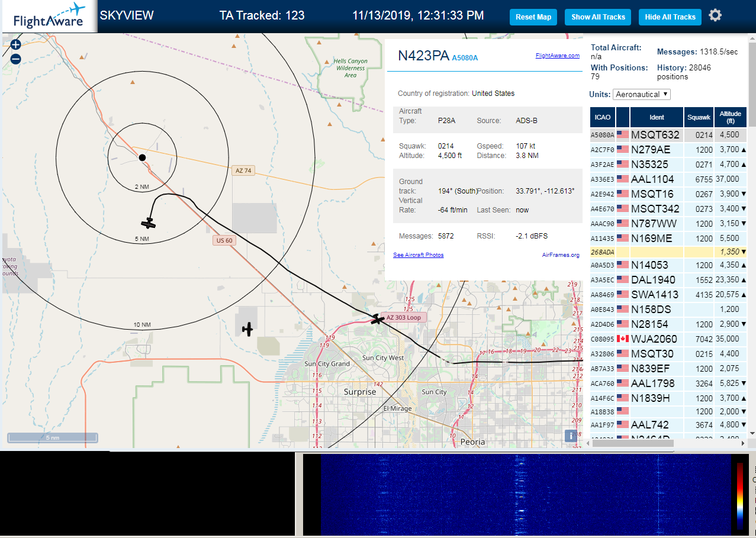Click the AZ 74 road label

click(243, 170)
